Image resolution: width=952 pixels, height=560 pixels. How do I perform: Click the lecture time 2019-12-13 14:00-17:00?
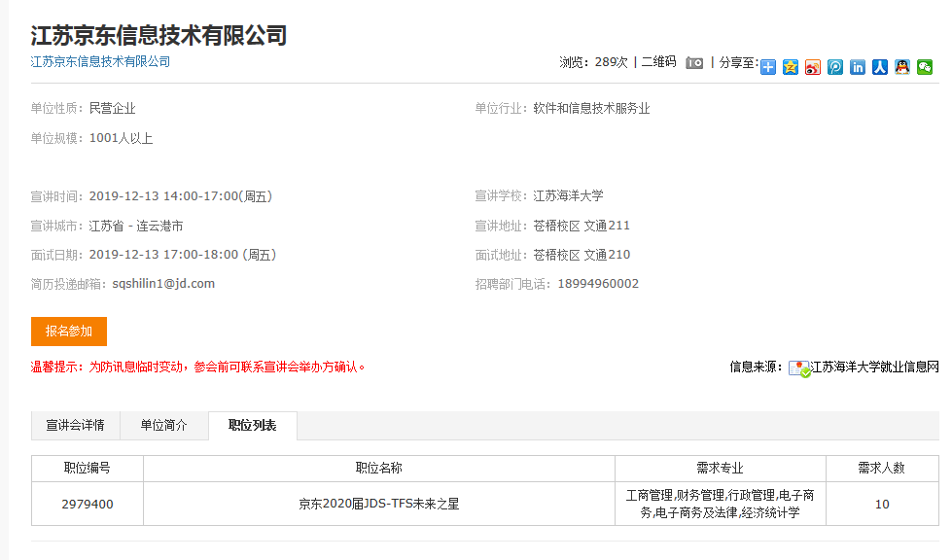pyautogui.click(x=180, y=196)
